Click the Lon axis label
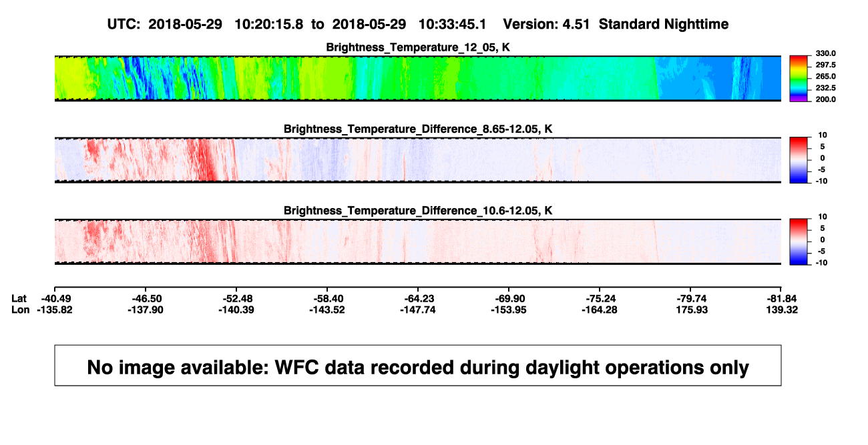This screenshot has height=445, width=868. click(x=21, y=310)
